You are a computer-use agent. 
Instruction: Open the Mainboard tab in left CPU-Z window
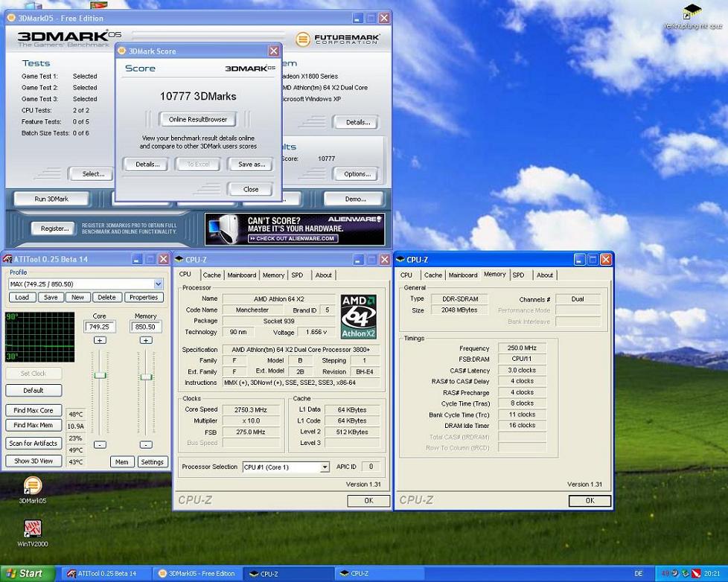[x=241, y=275]
